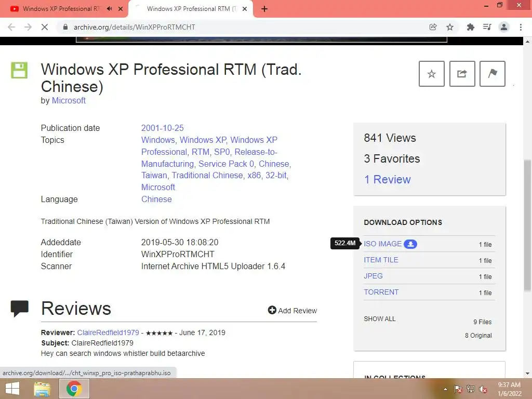Go forward using the browser forward arrow
532x399 pixels.
coord(28,27)
